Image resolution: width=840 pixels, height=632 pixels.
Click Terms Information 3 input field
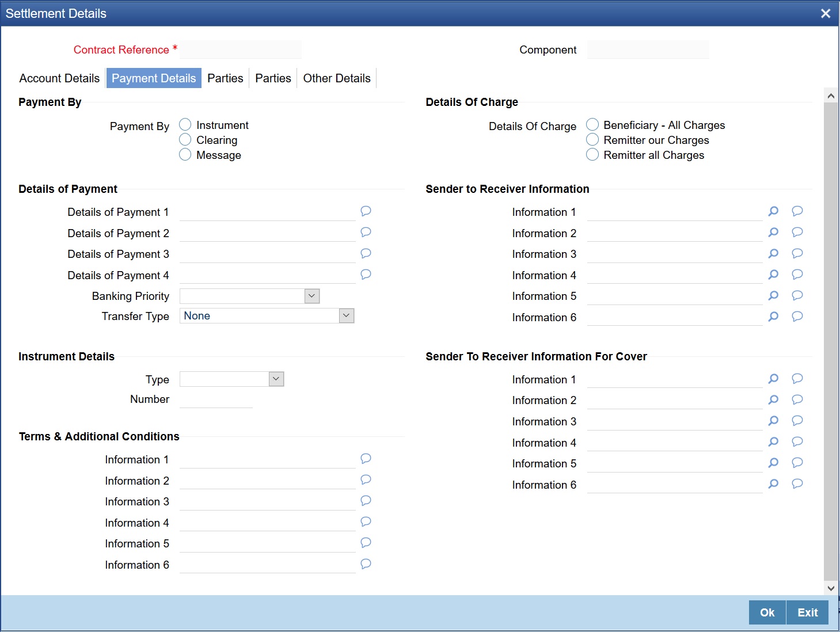click(268, 501)
